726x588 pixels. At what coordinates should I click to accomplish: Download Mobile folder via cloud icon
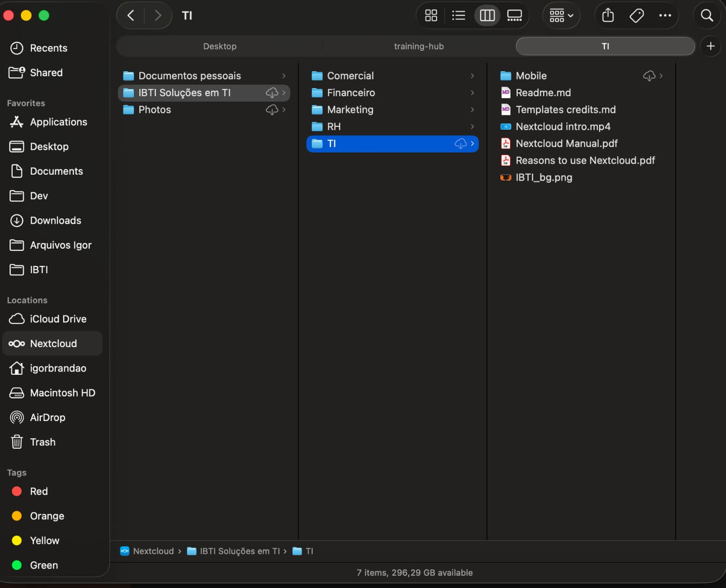(649, 76)
